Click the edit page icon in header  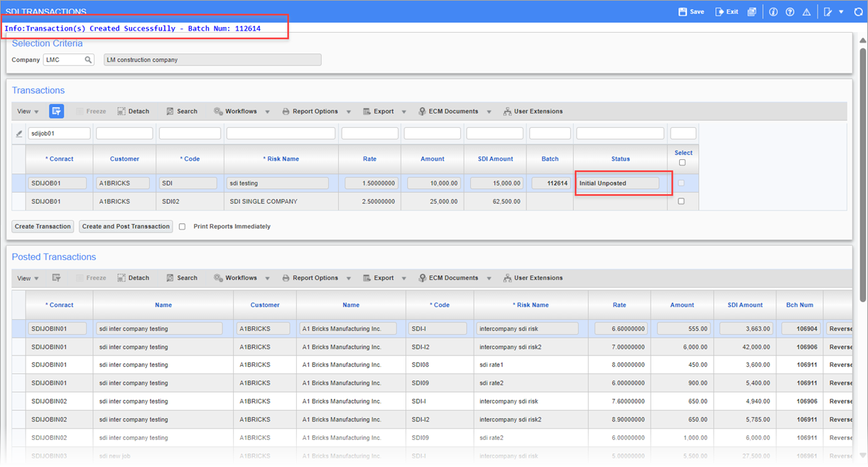click(828, 12)
